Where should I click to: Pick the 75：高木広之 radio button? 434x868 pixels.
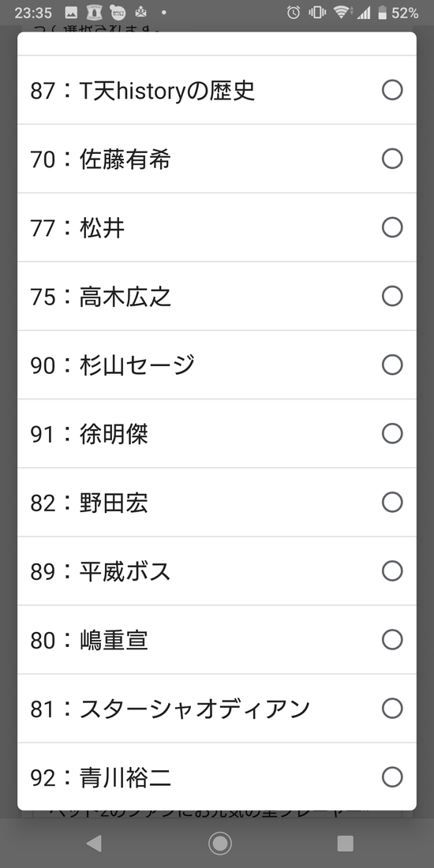392,296
